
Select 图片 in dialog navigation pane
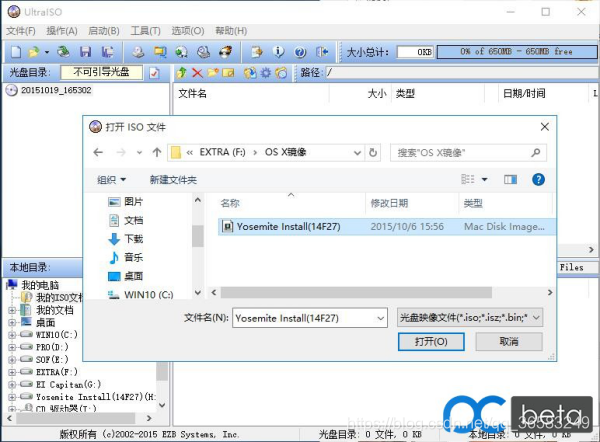[126, 201]
